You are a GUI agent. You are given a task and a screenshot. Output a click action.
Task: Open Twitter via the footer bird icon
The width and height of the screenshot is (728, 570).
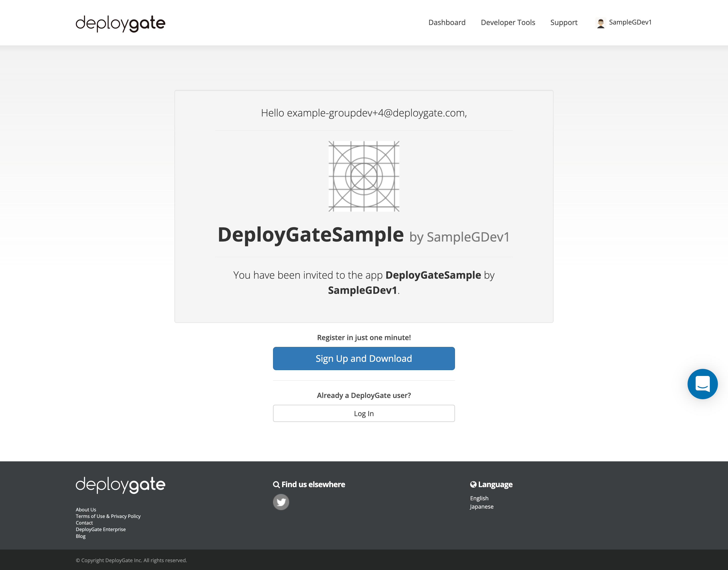click(281, 502)
